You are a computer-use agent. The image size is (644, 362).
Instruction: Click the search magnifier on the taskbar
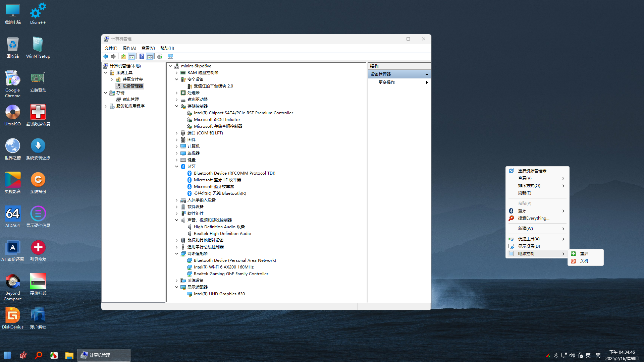(39, 355)
